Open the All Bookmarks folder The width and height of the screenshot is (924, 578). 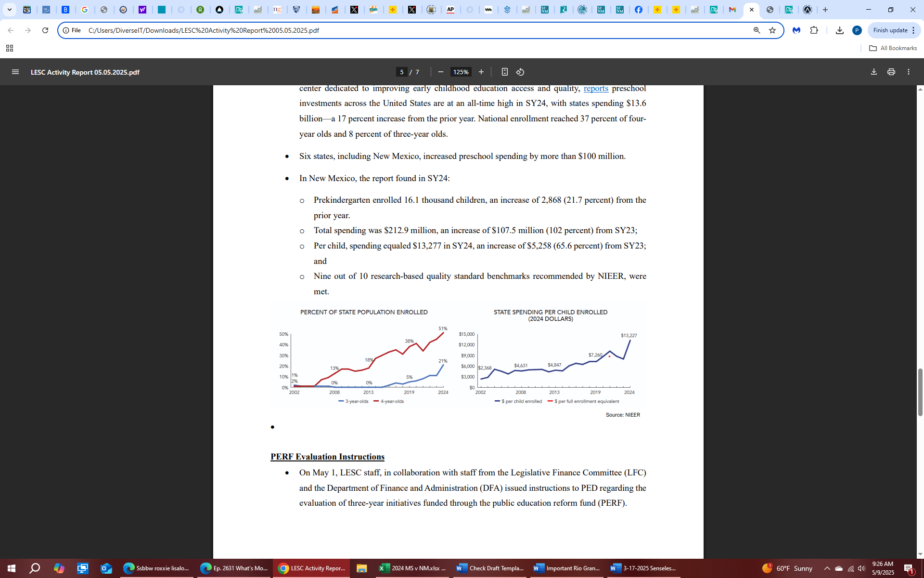[893, 48]
